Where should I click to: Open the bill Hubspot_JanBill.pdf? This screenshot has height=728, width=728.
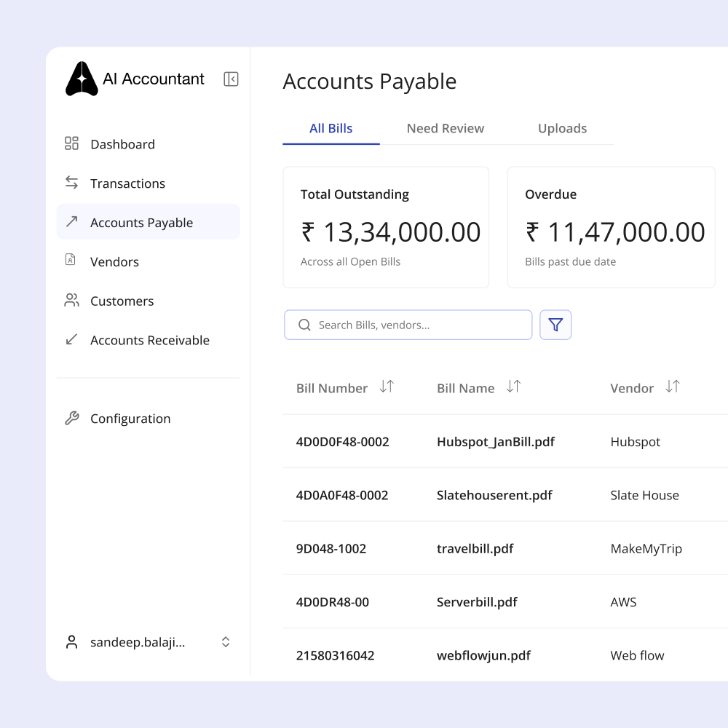click(496, 442)
